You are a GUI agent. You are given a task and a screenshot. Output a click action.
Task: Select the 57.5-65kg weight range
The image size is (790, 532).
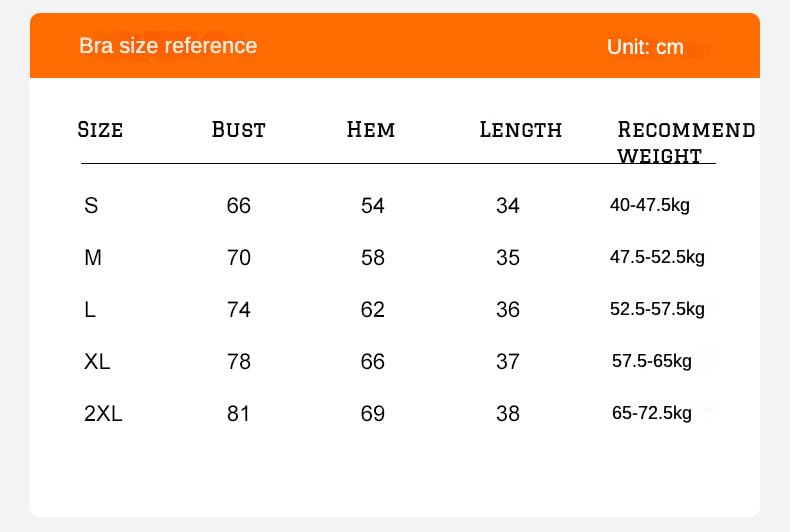point(652,361)
